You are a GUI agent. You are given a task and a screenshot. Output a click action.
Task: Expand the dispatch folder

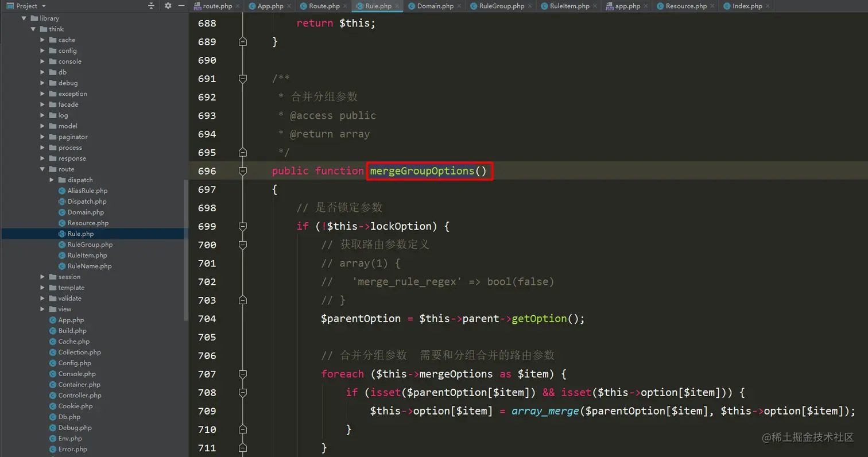coord(52,180)
